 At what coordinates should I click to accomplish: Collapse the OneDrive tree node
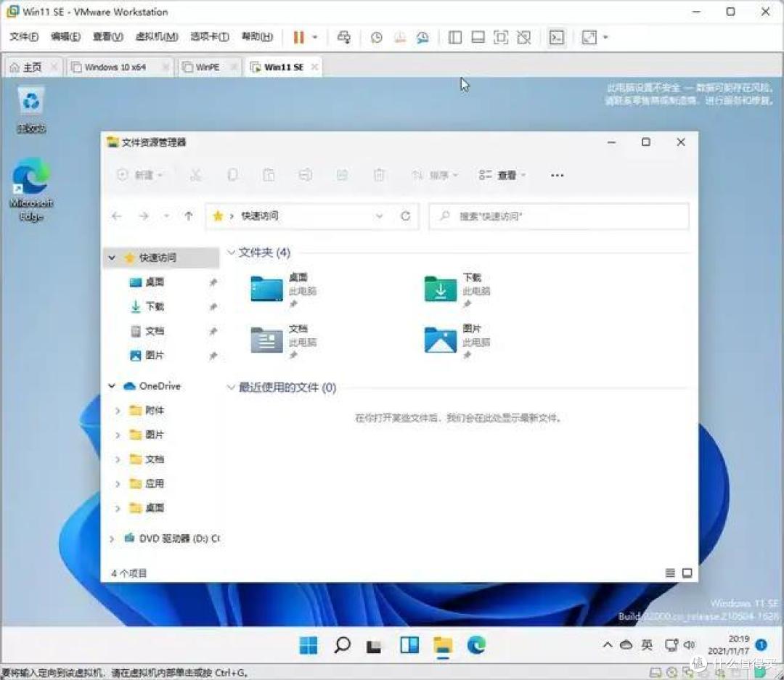click(112, 386)
